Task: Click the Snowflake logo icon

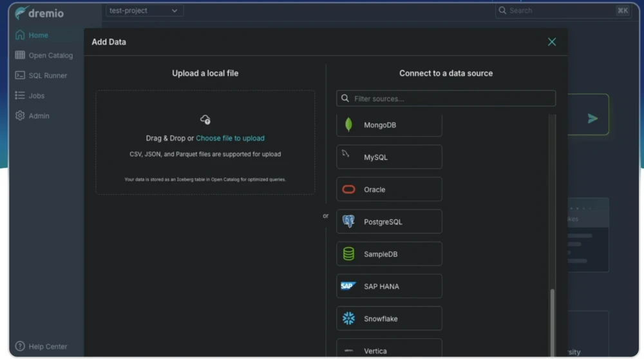Action: click(348, 318)
